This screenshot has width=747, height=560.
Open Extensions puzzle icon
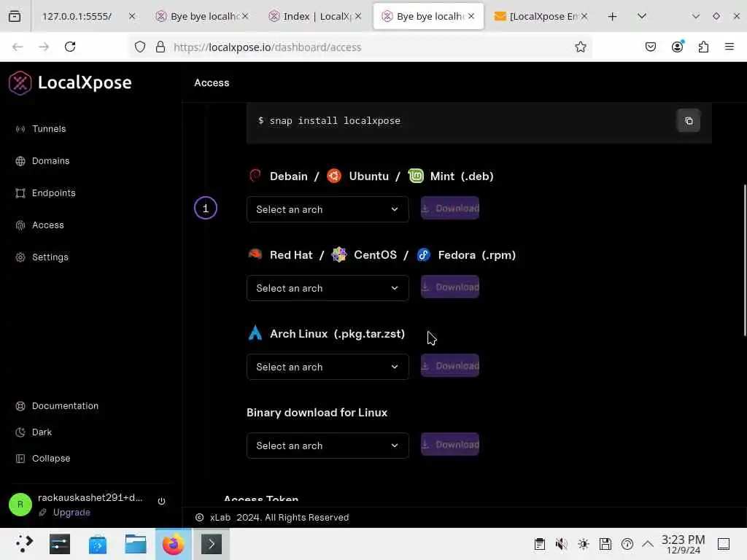(703, 47)
